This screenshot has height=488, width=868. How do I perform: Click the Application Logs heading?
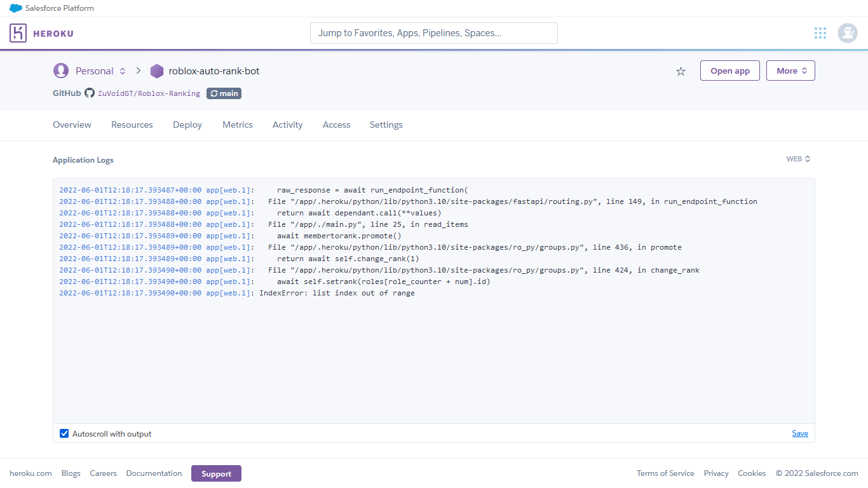pos(83,159)
